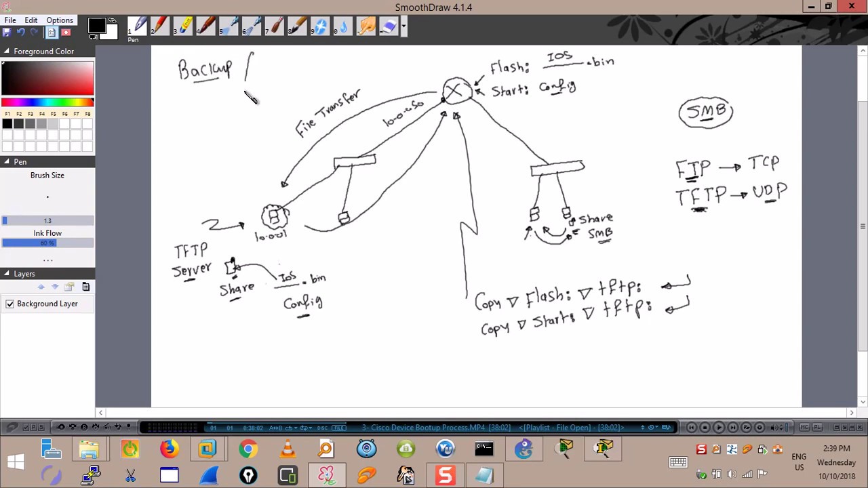
Task: Click Stop in the media player bar
Action: [705, 427]
